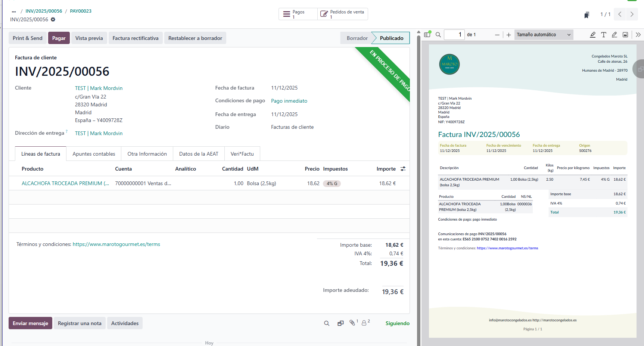
Task: Switch to the Apuntes contables tab
Action: click(94, 154)
